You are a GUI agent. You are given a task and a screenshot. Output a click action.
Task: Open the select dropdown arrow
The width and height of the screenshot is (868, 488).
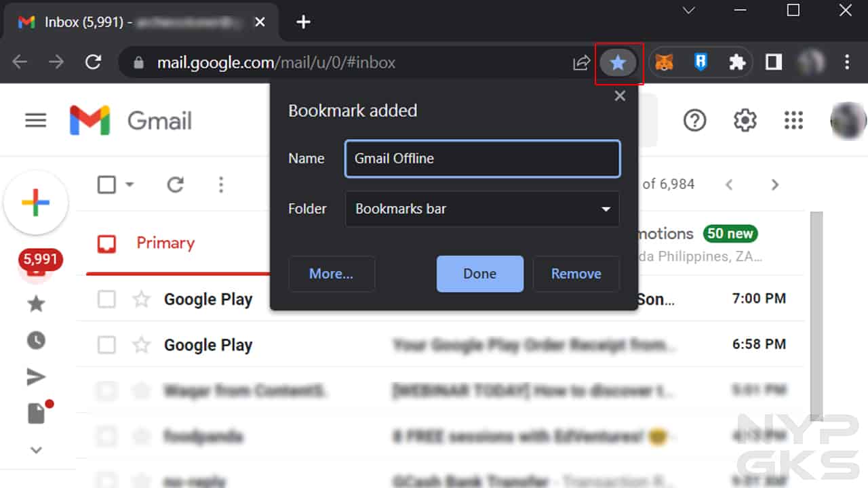130,184
